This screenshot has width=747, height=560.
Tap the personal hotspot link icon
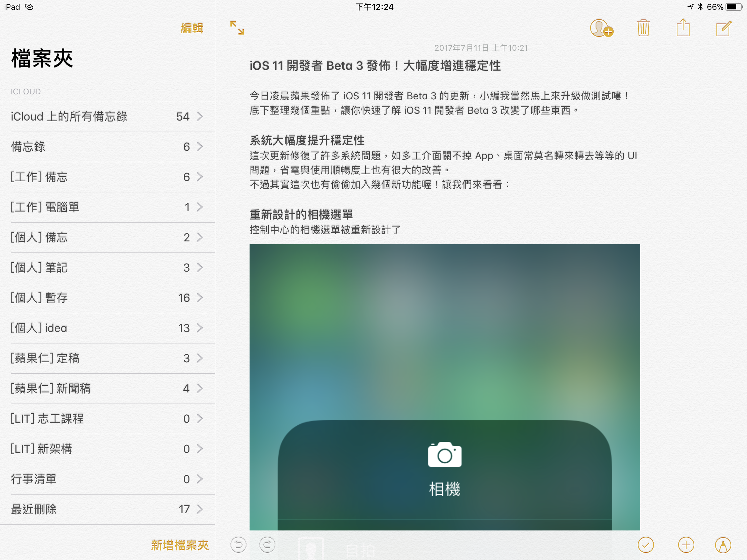pyautogui.click(x=29, y=7)
